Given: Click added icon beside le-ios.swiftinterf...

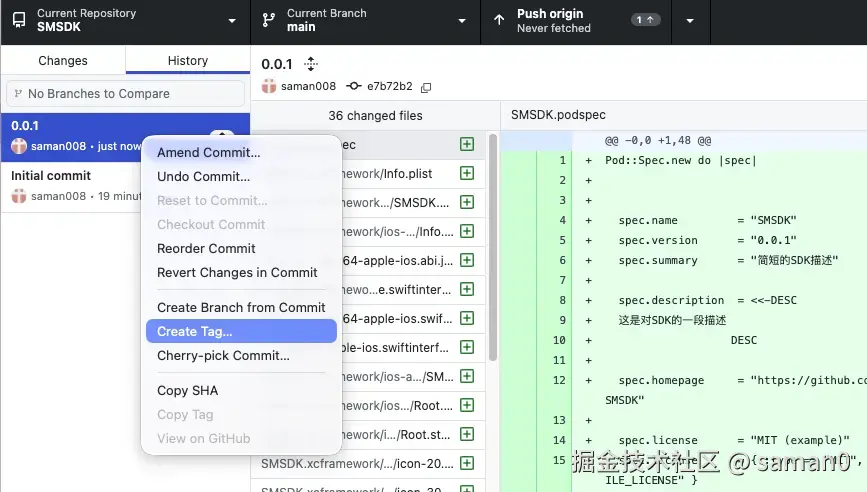Looking at the screenshot, I should (x=467, y=348).
